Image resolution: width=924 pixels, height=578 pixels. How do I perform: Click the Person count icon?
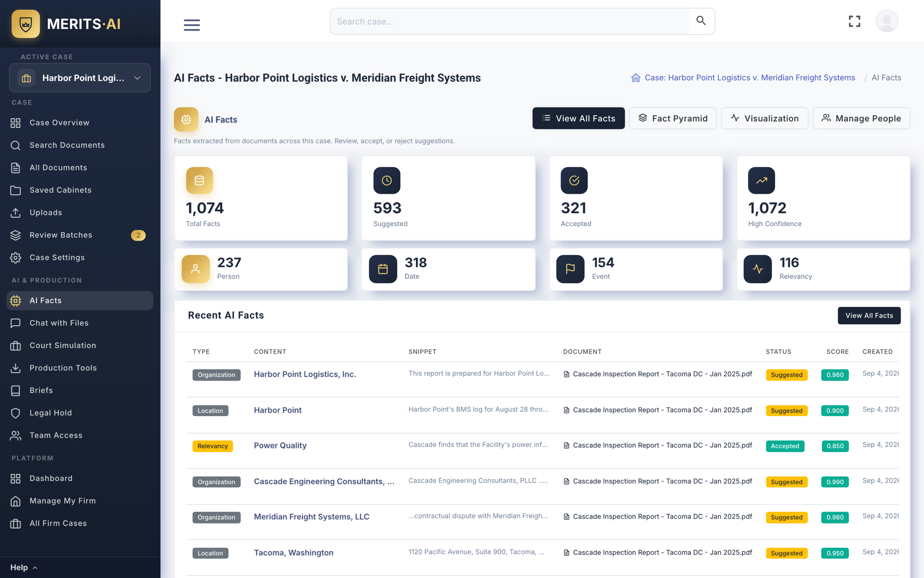point(196,269)
